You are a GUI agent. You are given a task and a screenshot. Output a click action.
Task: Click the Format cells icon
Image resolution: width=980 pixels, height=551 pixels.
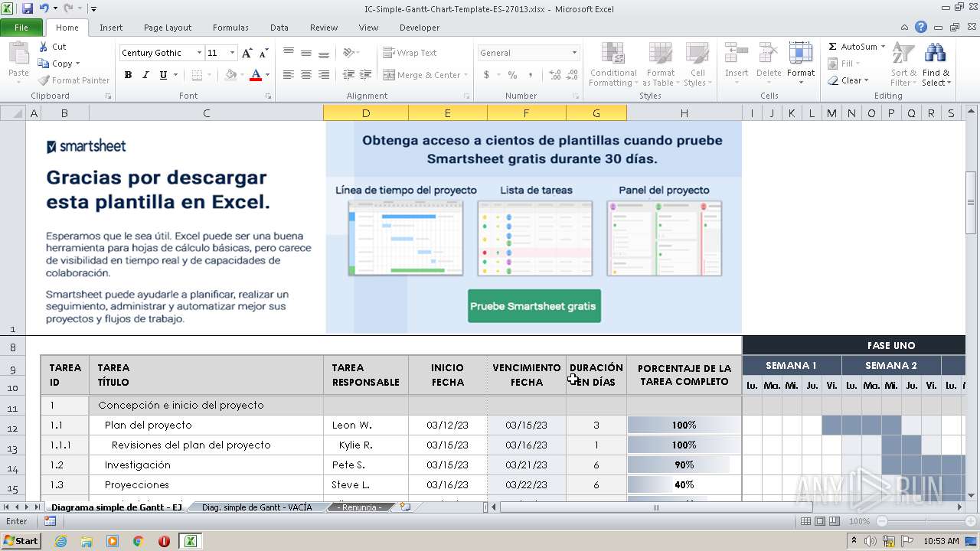(801, 54)
